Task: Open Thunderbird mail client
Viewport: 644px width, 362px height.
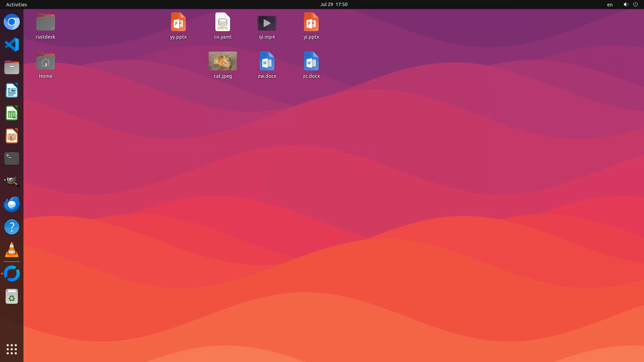Action: click(12, 204)
